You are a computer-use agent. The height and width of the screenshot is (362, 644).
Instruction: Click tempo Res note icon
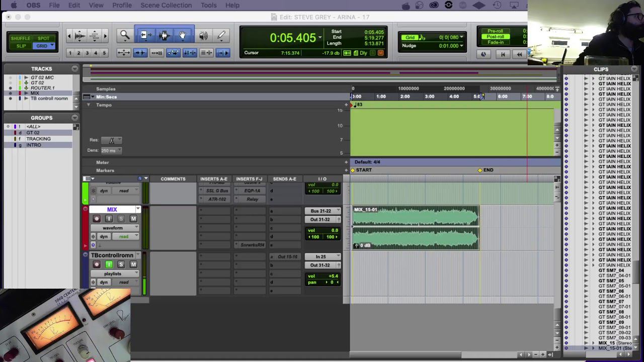[111, 140]
